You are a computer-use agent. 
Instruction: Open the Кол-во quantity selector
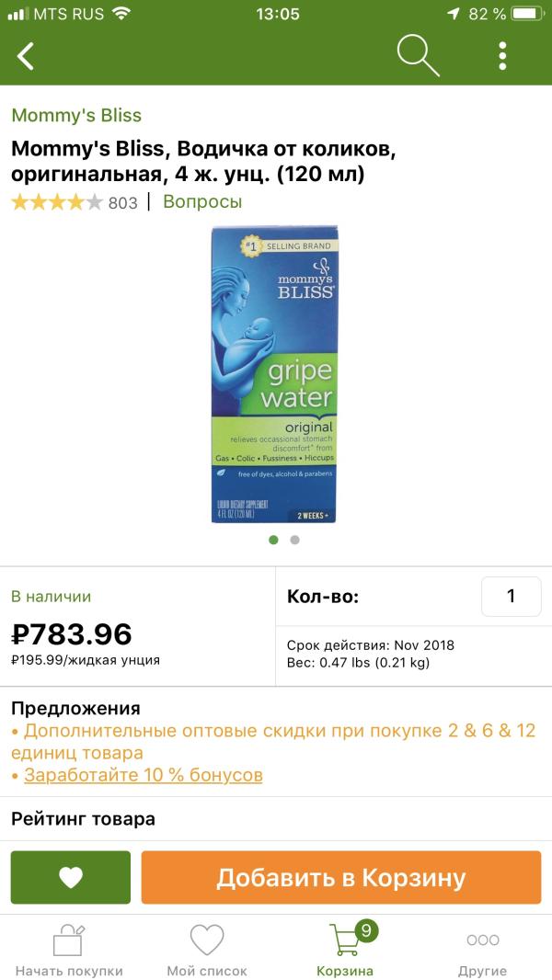511,597
